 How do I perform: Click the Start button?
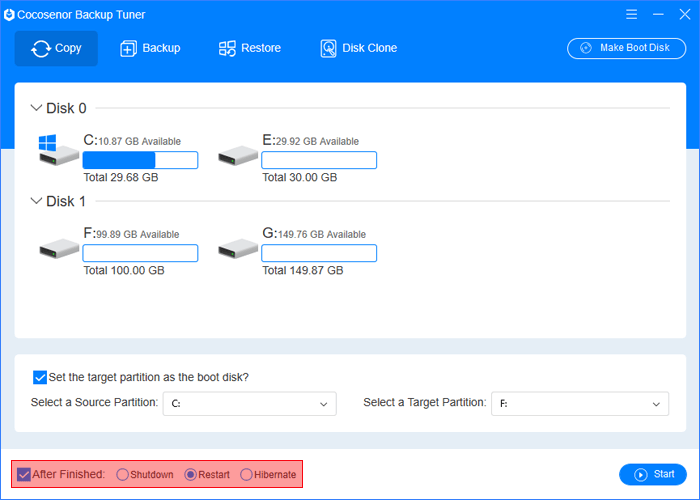point(653,474)
